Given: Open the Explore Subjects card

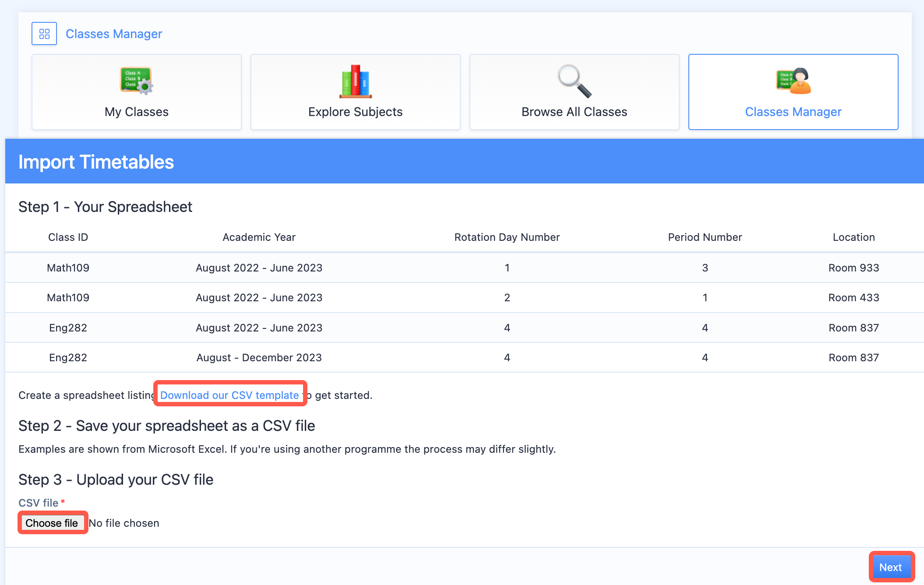Looking at the screenshot, I should (355, 92).
